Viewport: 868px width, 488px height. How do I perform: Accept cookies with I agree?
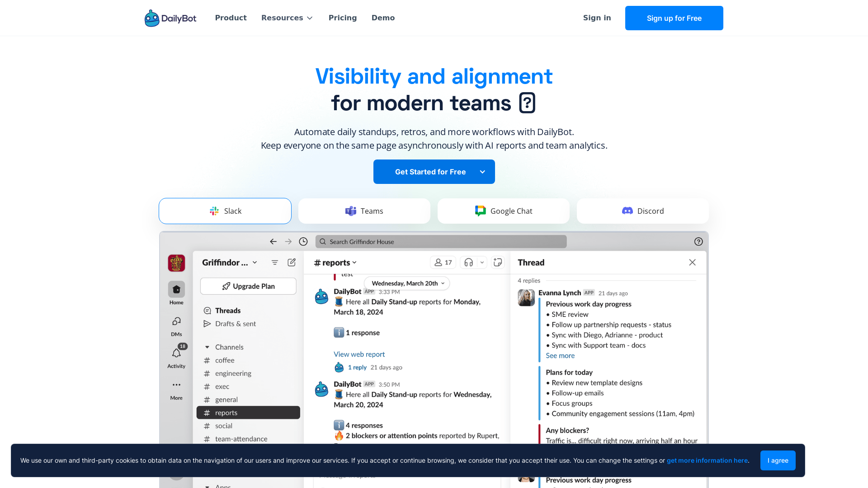point(778,460)
